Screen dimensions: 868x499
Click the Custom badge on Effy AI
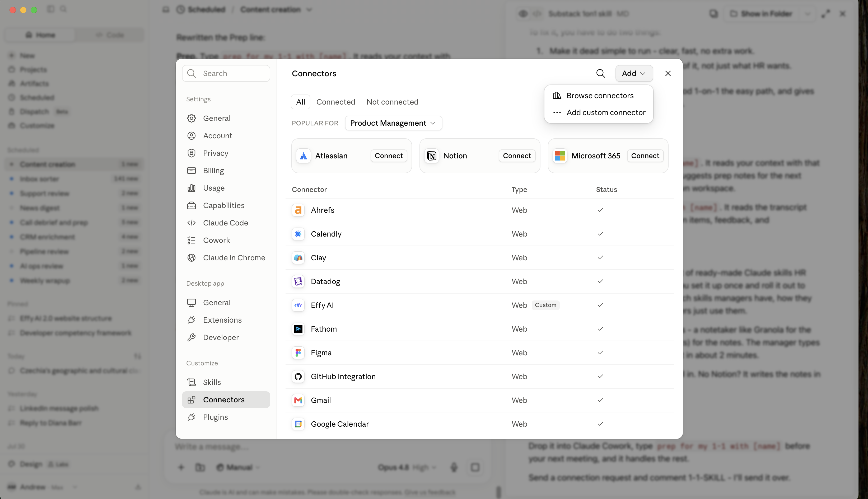pyautogui.click(x=545, y=305)
